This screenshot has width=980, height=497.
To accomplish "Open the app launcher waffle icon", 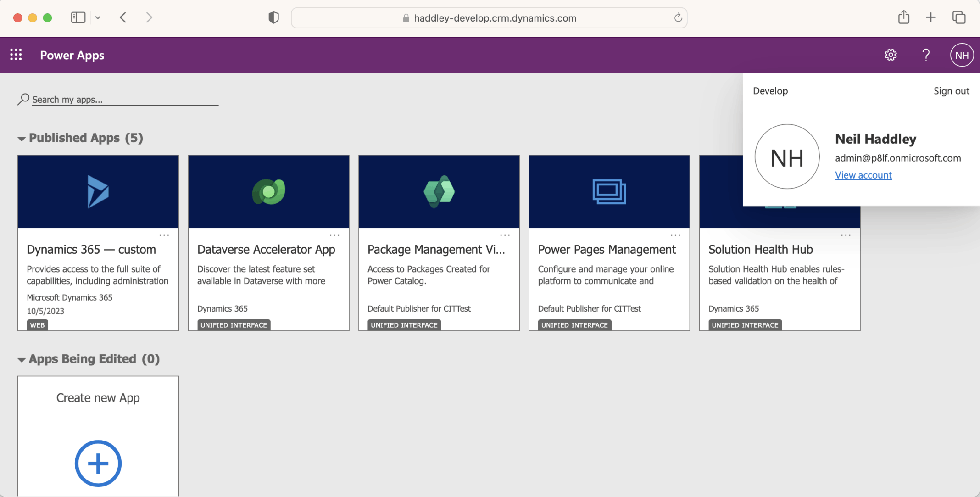I will [16, 55].
